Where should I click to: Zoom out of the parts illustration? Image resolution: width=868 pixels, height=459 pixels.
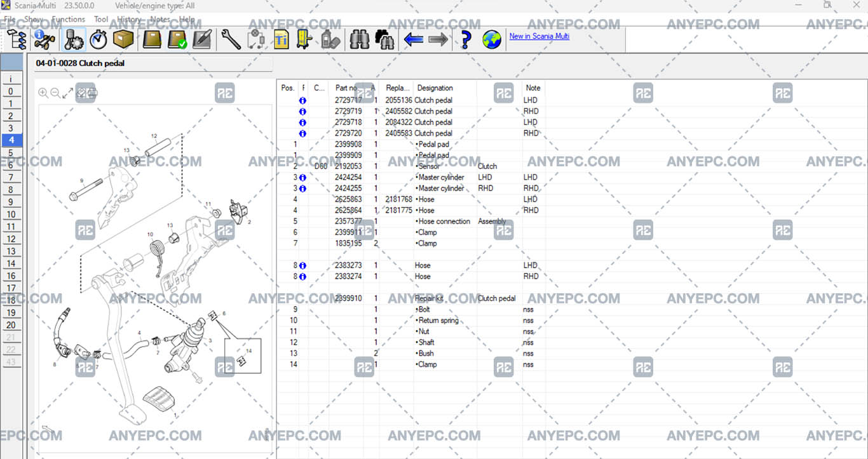(55, 93)
